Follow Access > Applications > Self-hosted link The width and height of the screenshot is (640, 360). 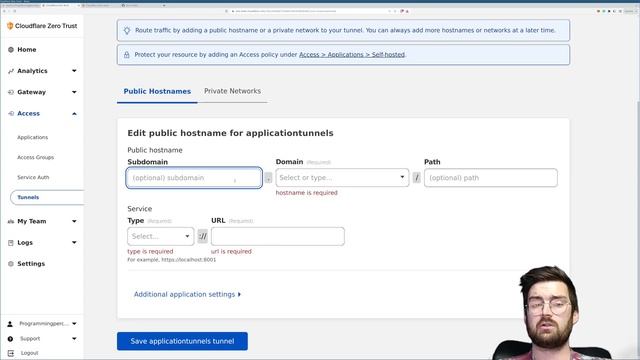click(x=352, y=55)
